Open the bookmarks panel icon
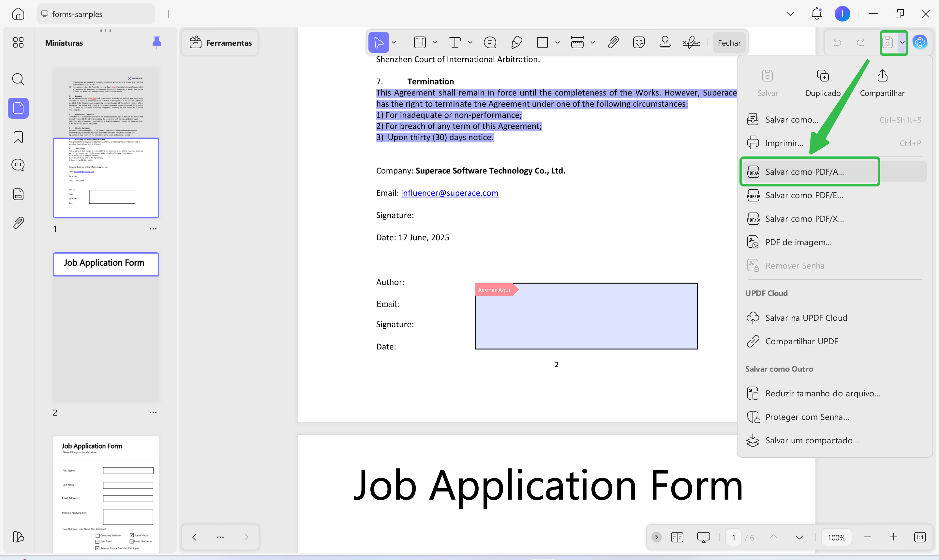The image size is (939, 560). tap(18, 137)
